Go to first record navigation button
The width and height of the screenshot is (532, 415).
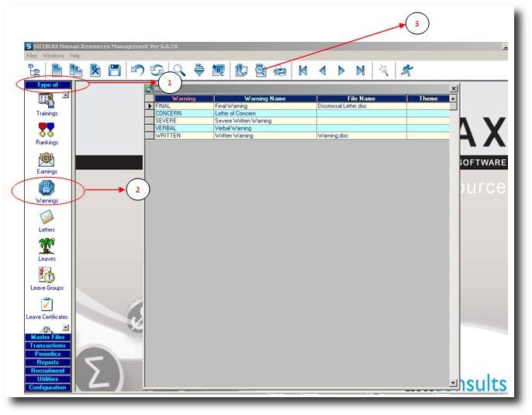coord(303,70)
